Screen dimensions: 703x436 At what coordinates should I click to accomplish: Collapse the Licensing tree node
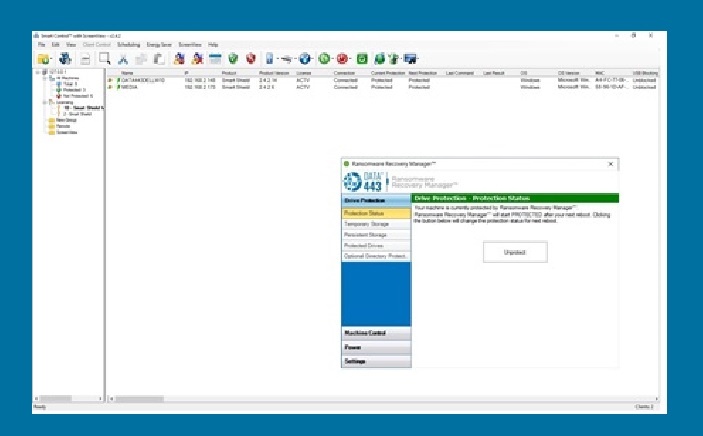tap(44, 102)
